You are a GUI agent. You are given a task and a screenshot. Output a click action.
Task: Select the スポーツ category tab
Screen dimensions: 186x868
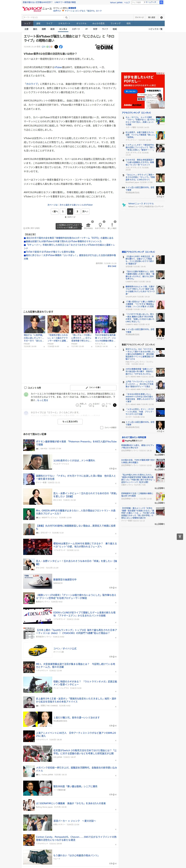click(76, 29)
